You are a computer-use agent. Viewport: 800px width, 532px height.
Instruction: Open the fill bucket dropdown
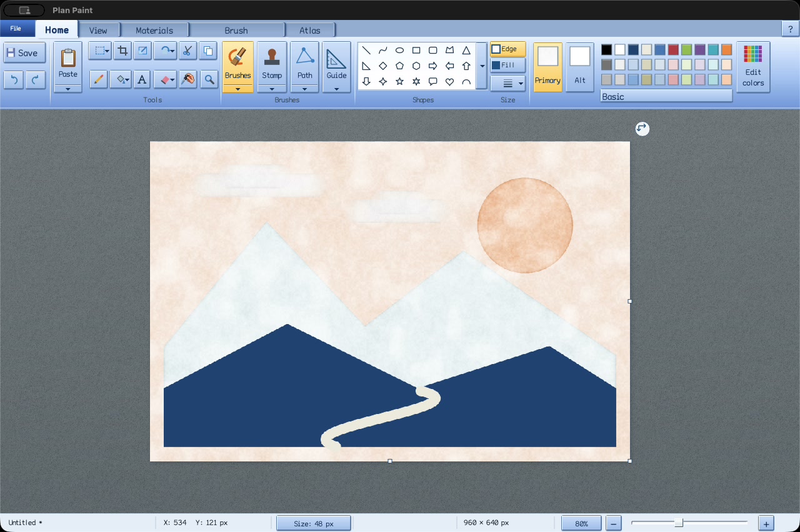[x=127, y=79]
